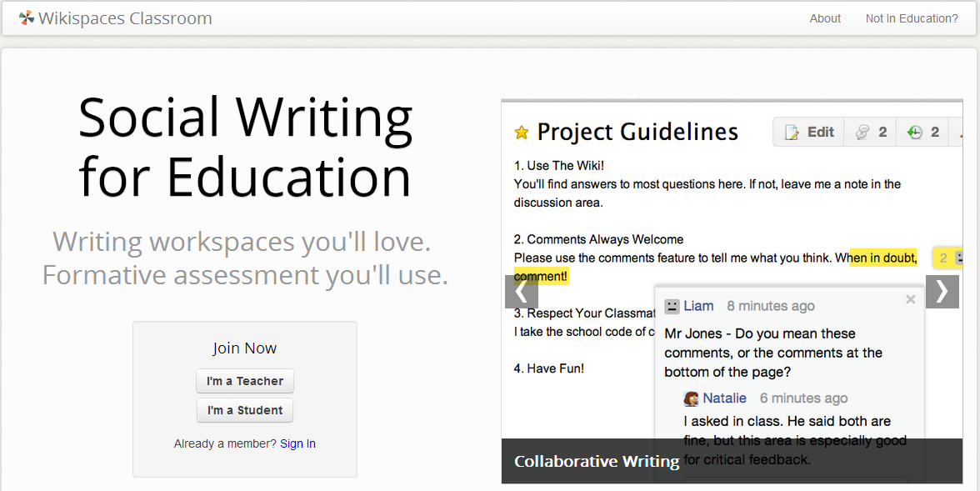Close the comment popup with the X
Image resolution: width=980 pixels, height=491 pixels.
(x=910, y=299)
